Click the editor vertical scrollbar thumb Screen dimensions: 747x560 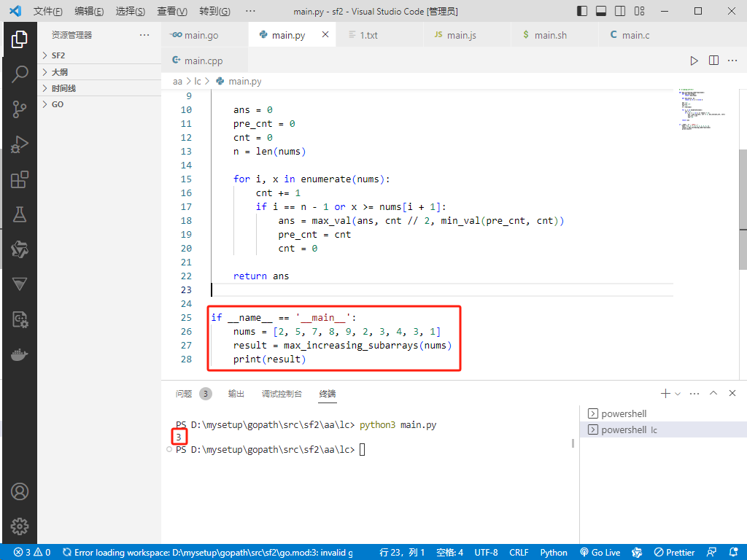(742, 209)
